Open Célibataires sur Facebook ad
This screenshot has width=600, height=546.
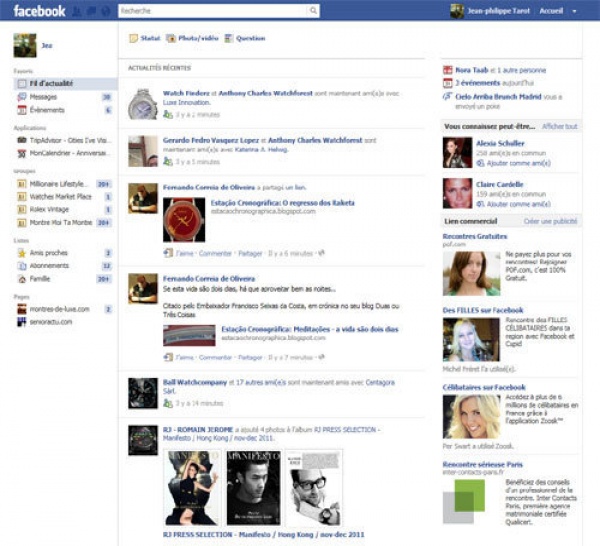click(x=484, y=387)
